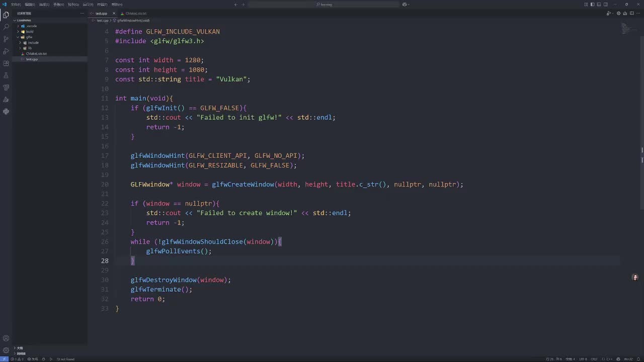Open the notifications bell

tap(639, 359)
